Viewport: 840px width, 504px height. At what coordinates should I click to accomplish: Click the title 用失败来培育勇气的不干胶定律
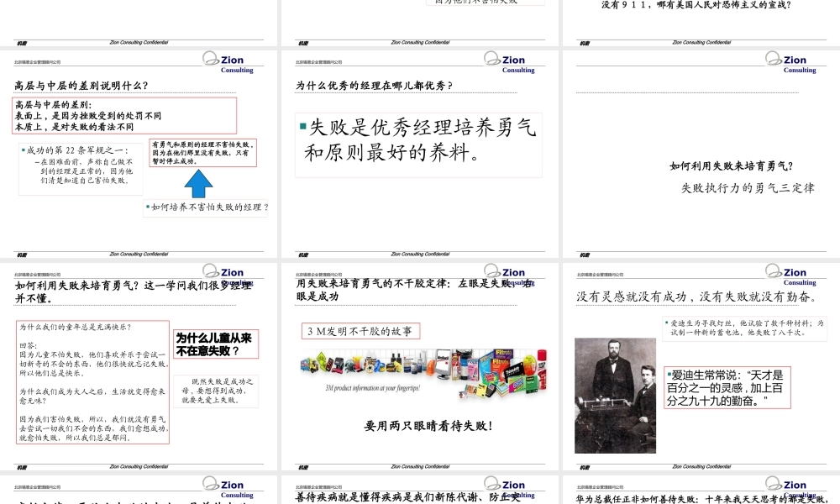pyautogui.click(x=415, y=290)
